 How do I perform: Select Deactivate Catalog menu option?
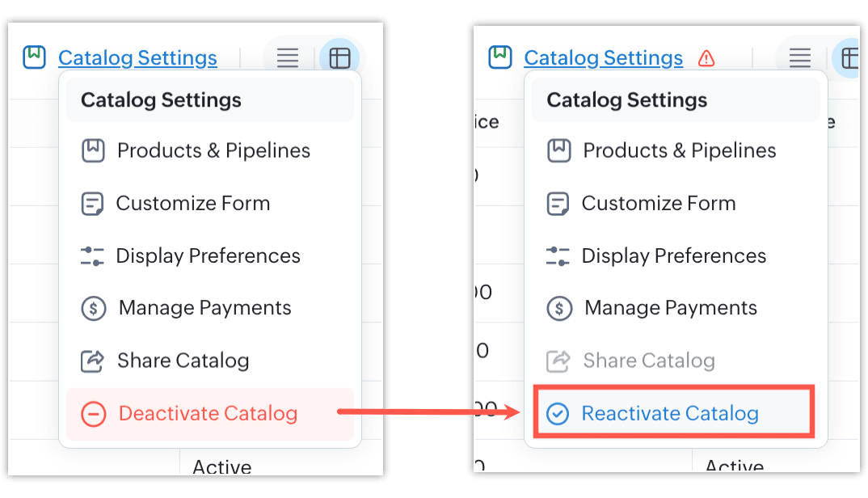click(x=208, y=414)
